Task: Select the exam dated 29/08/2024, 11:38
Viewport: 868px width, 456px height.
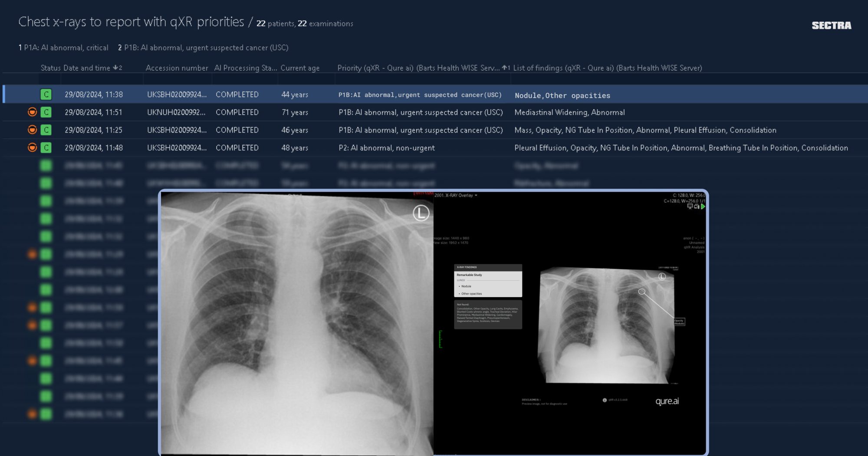Action: click(x=94, y=94)
